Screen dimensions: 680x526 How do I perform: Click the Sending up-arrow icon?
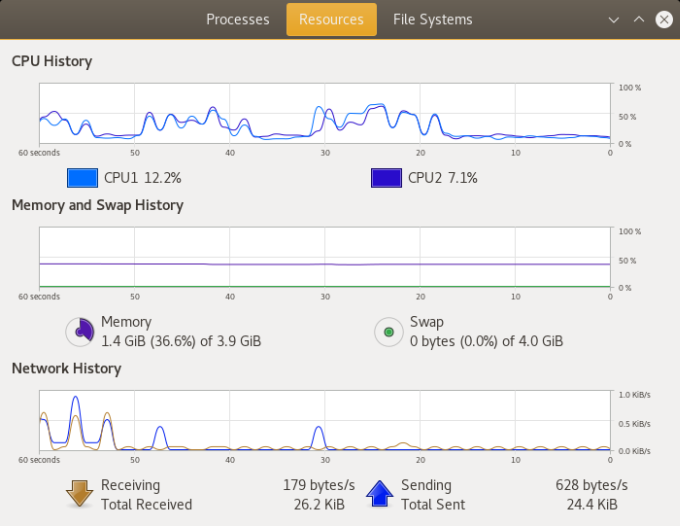pyautogui.click(x=379, y=494)
